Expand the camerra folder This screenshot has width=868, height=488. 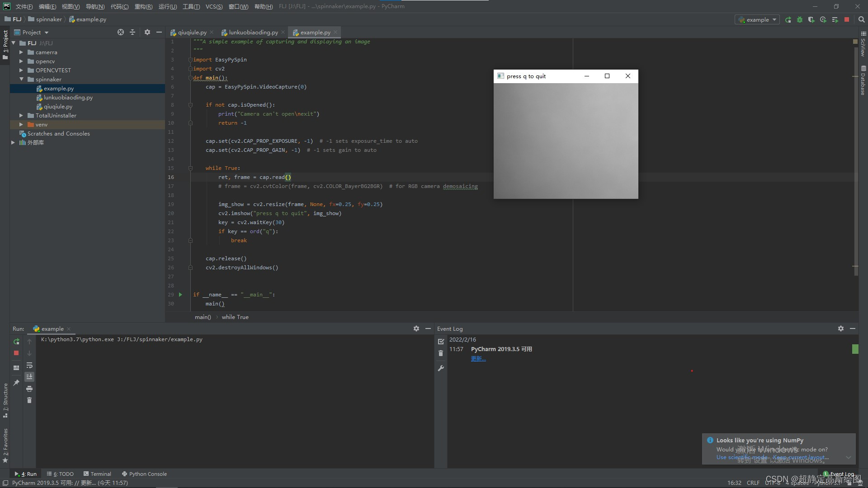click(21, 52)
